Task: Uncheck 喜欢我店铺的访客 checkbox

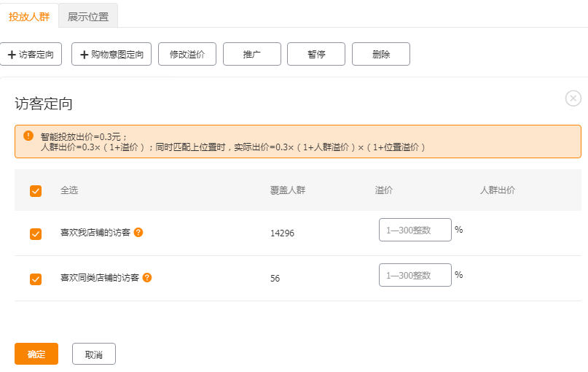Action: [x=36, y=234]
